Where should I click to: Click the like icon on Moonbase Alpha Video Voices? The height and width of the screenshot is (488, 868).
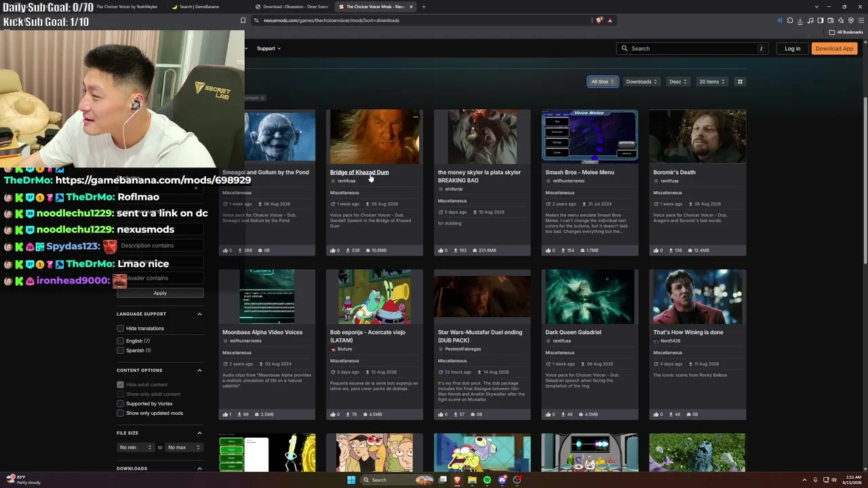click(225, 414)
